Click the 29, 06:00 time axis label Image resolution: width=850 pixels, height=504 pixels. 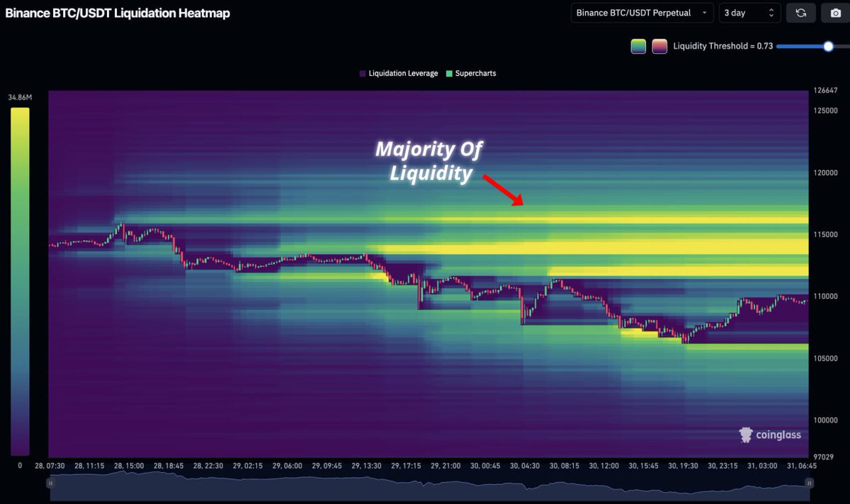point(288,466)
